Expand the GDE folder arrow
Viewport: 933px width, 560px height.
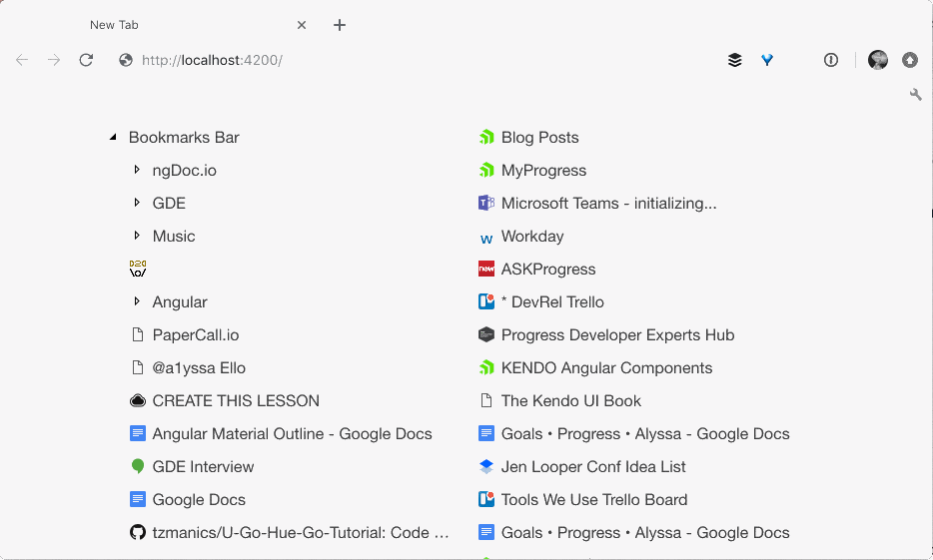[x=136, y=203]
